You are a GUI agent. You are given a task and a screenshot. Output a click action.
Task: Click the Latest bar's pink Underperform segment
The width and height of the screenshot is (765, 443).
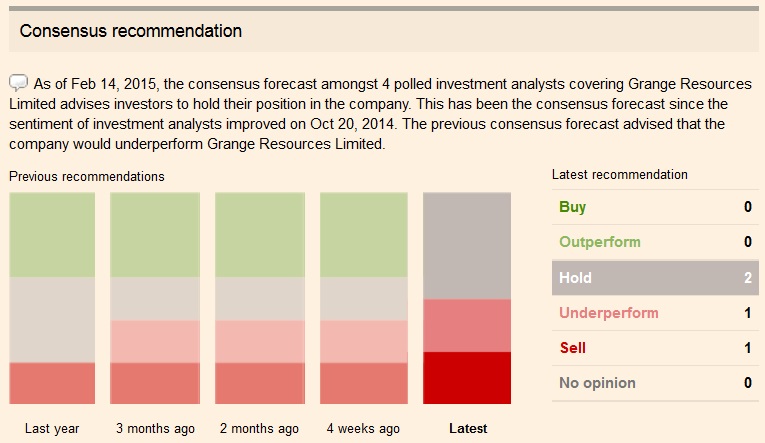coord(467,325)
